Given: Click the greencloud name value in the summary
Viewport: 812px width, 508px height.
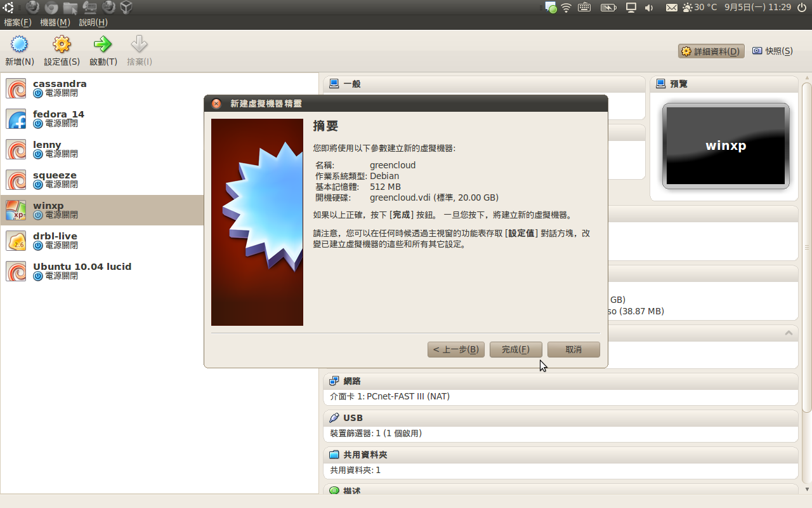Looking at the screenshot, I should click(x=393, y=165).
